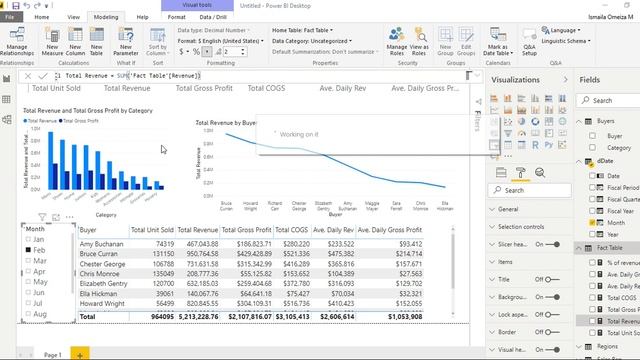The width and height of the screenshot is (640, 360).
Task: Untick Feb in the Month slicer
Action: click(28, 250)
